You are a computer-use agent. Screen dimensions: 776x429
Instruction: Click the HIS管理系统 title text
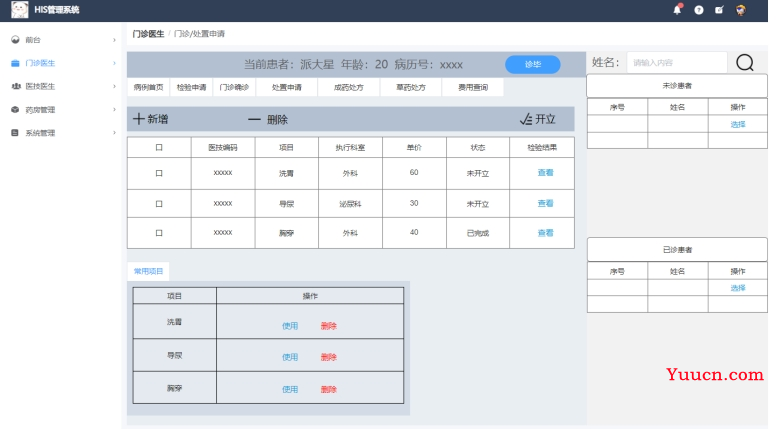pyautogui.click(x=56, y=10)
